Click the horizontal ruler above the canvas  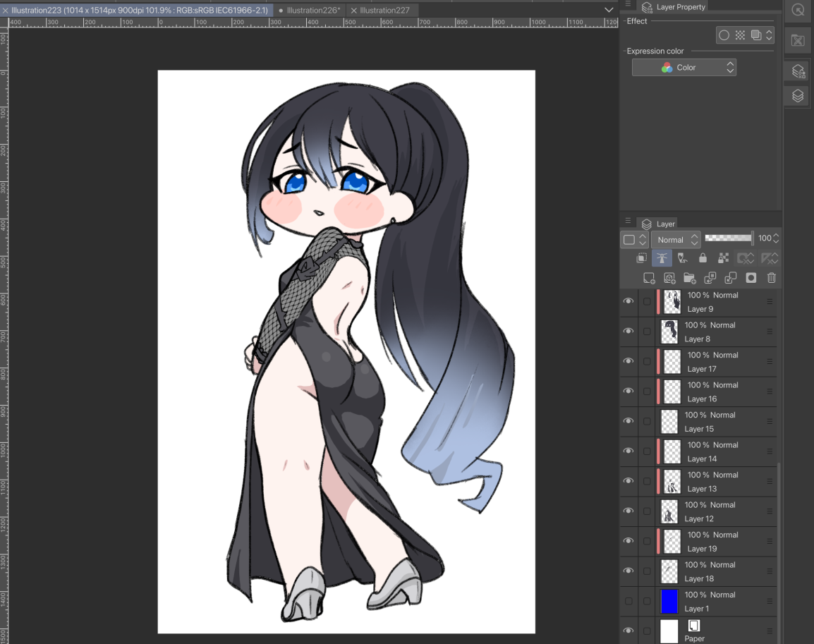coord(313,23)
